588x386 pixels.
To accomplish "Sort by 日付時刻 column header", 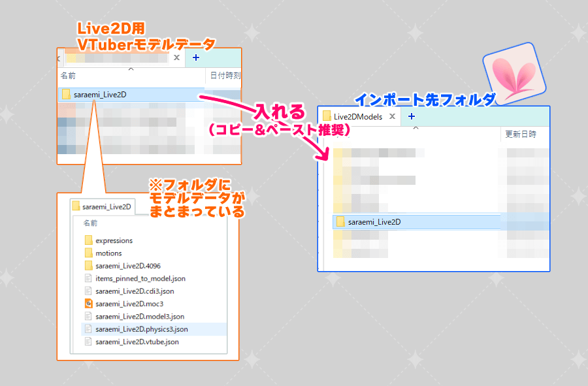I will (225, 76).
